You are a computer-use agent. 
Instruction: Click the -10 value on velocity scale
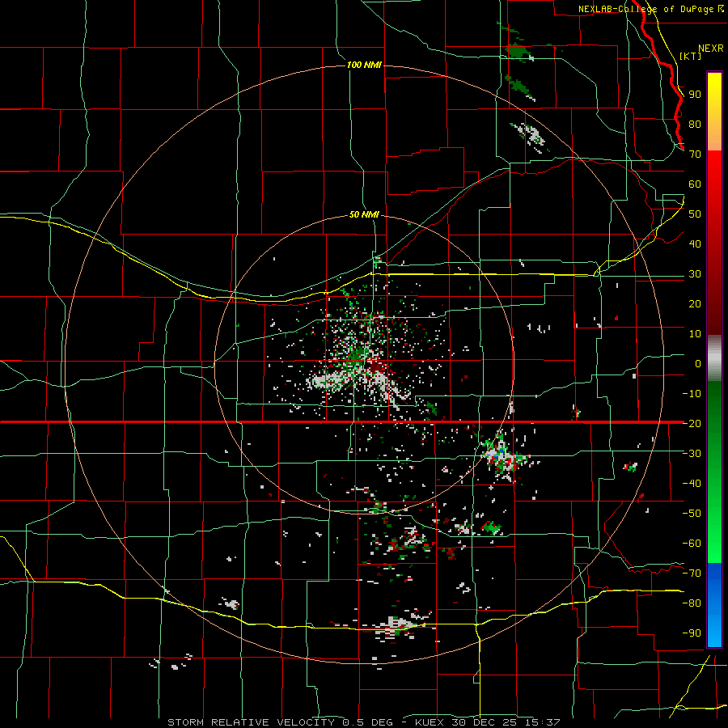coord(692,394)
